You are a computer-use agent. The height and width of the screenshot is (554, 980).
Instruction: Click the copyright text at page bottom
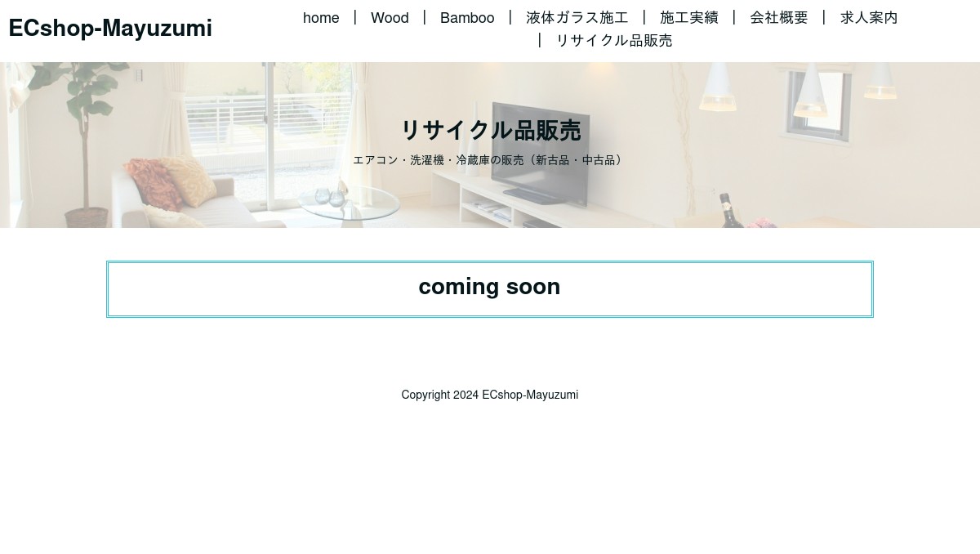tap(489, 395)
